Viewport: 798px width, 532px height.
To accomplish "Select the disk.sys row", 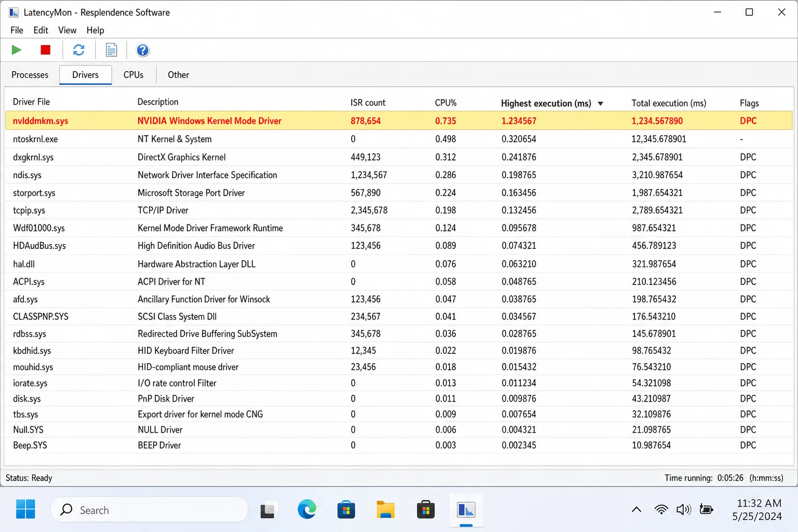I will (x=398, y=398).
